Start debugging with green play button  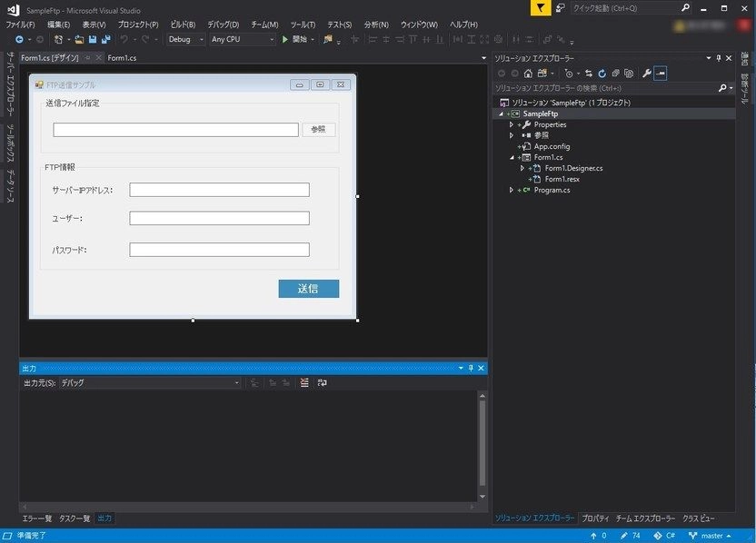[x=285, y=40]
